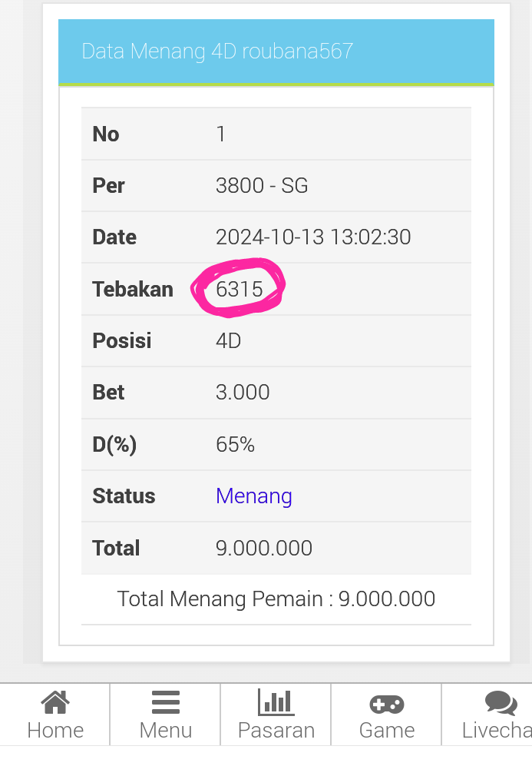Open the Game controller icon
The width and height of the screenshot is (532, 766).
(387, 703)
